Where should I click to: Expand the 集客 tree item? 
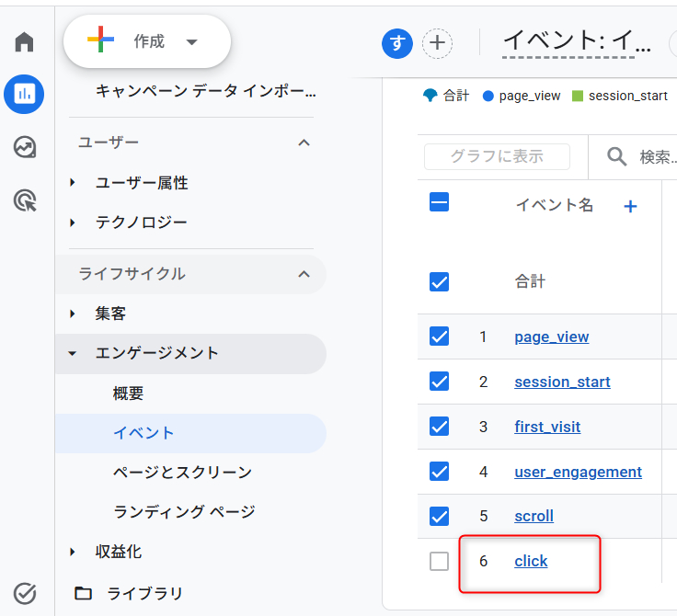73,314
